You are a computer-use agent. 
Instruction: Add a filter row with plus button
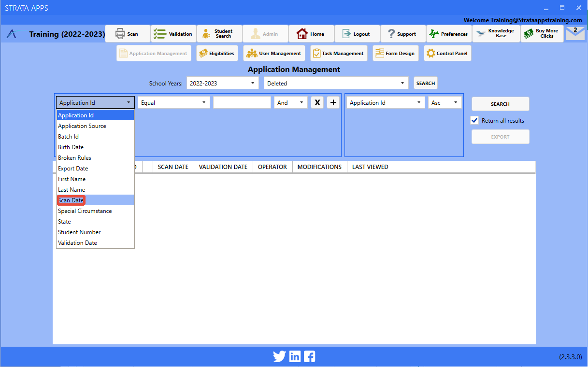[333, 102]
